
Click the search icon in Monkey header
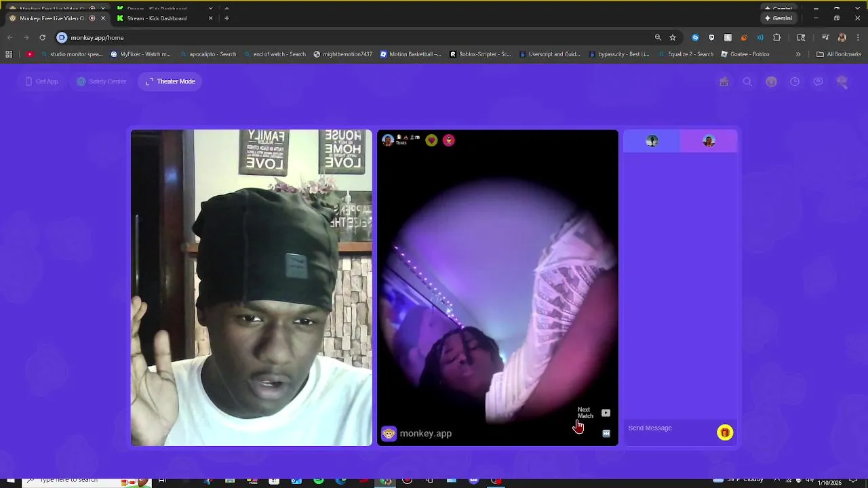(747, 81)
